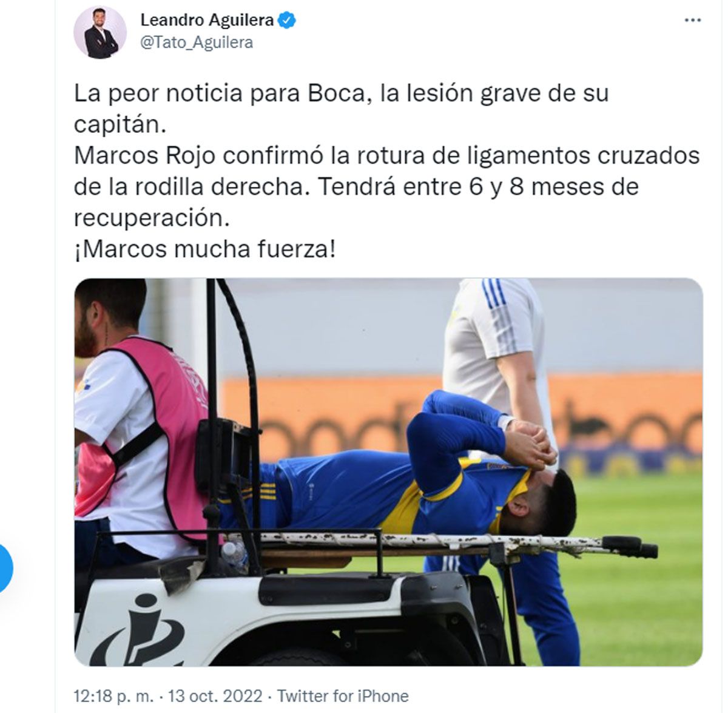Open the attached photo of the injured player
This screenshot has height=713, width=728.
pos(388,472)
